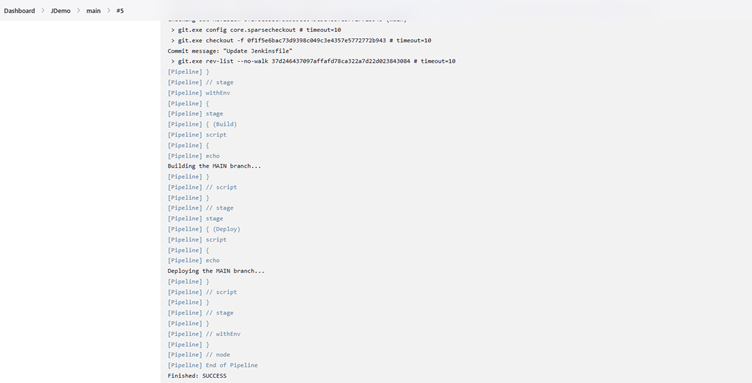752x383 pixels.
Task: Select the Commit message "Update Jenkinsfile" line
Action: click(x=230, y=51)
